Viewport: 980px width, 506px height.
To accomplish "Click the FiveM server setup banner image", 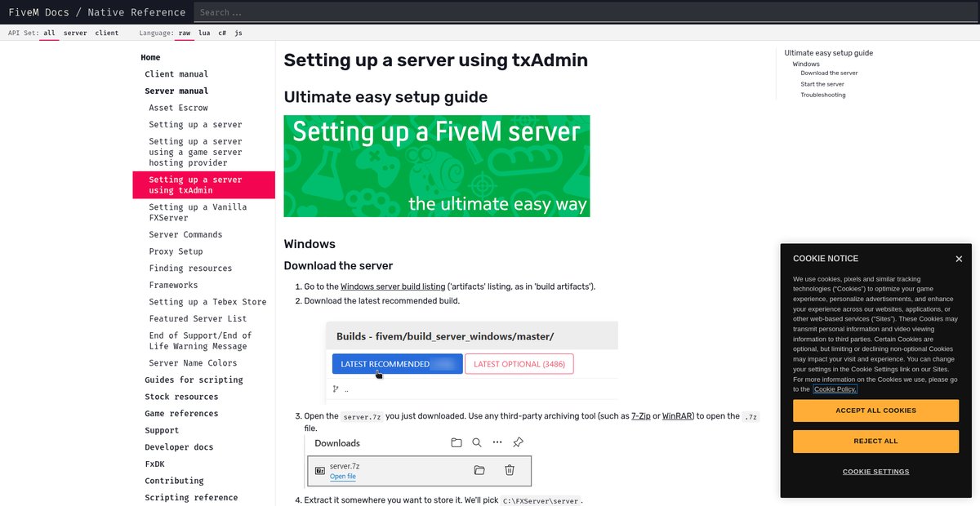I will tap(437, 166).
